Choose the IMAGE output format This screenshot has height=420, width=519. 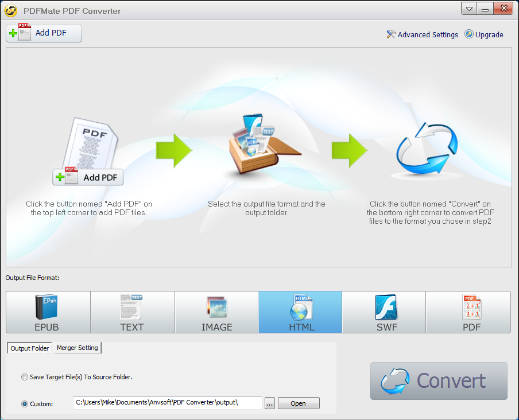216,312
